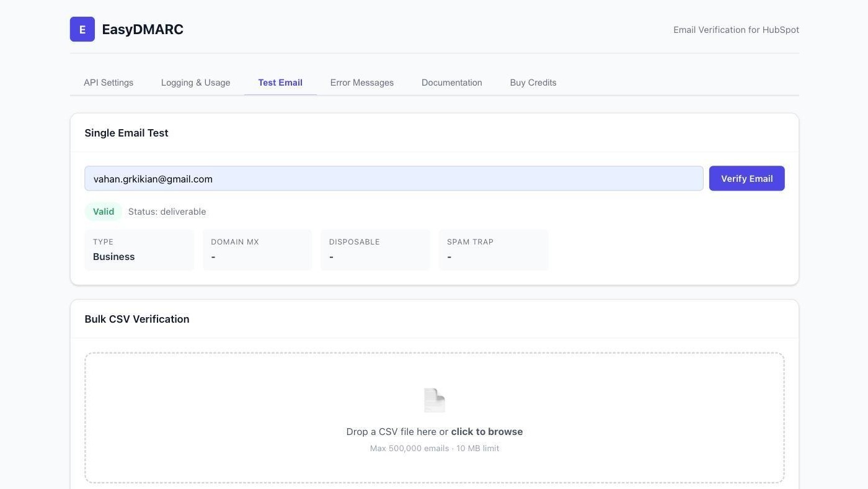Click the 'Bulk CSV Verification' heading
868x489 pixels.
click(x=137, y=319)
